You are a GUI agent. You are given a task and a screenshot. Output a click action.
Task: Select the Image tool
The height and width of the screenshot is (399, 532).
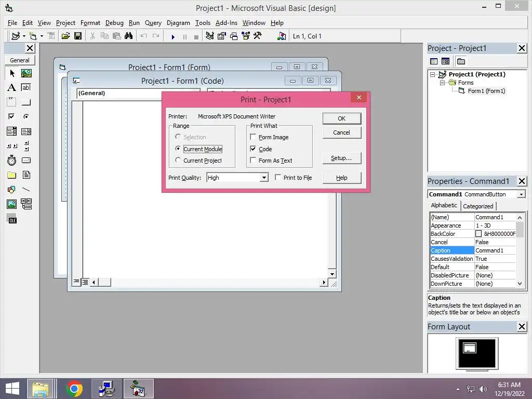pyautogui.click(x=12, y=204)
